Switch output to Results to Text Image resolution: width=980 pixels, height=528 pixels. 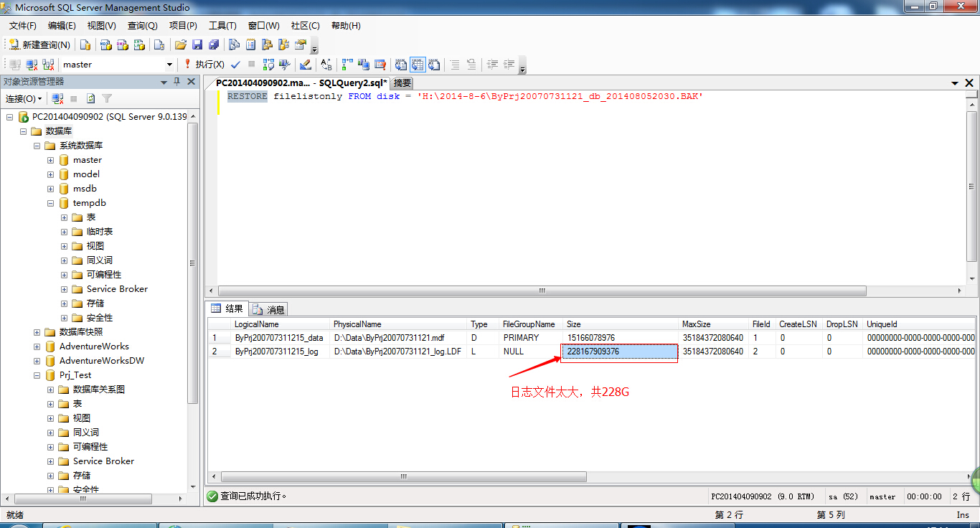tap(401, 65)
